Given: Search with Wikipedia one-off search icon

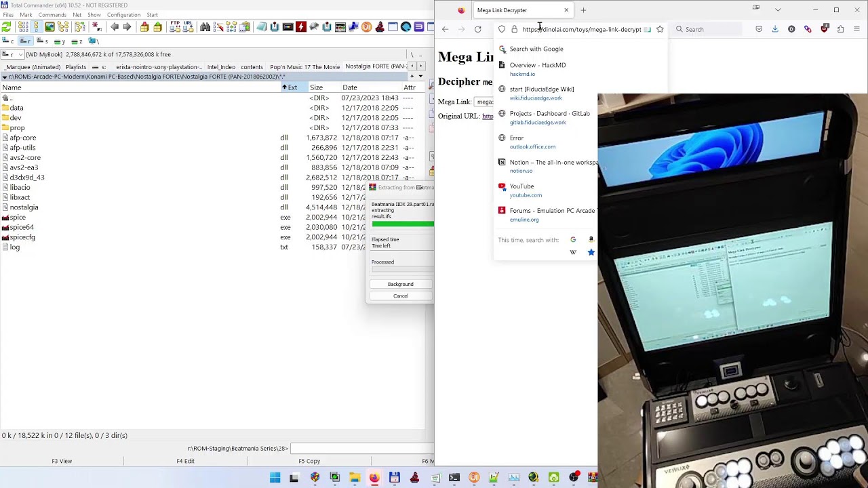Looking at the screenshot, I should pyautogui.click(x=573, y=252).
